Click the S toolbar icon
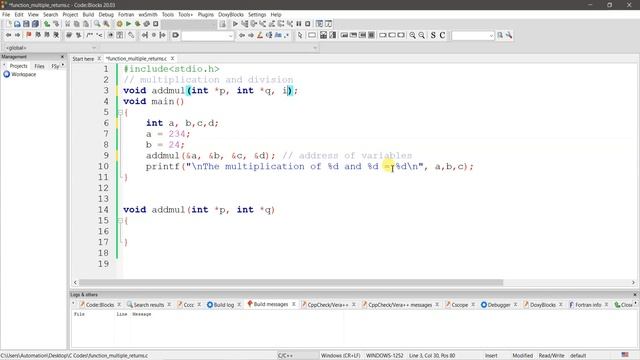The image size is (640, 360). [433, 36]
